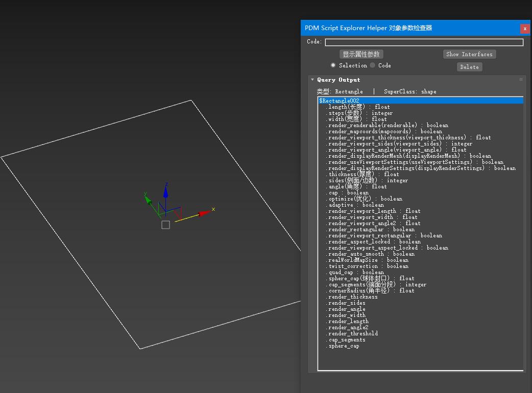Select the .optimize(优化) : boolean row
This screenshot has height=393, width=532.
[x=420, y=199]
